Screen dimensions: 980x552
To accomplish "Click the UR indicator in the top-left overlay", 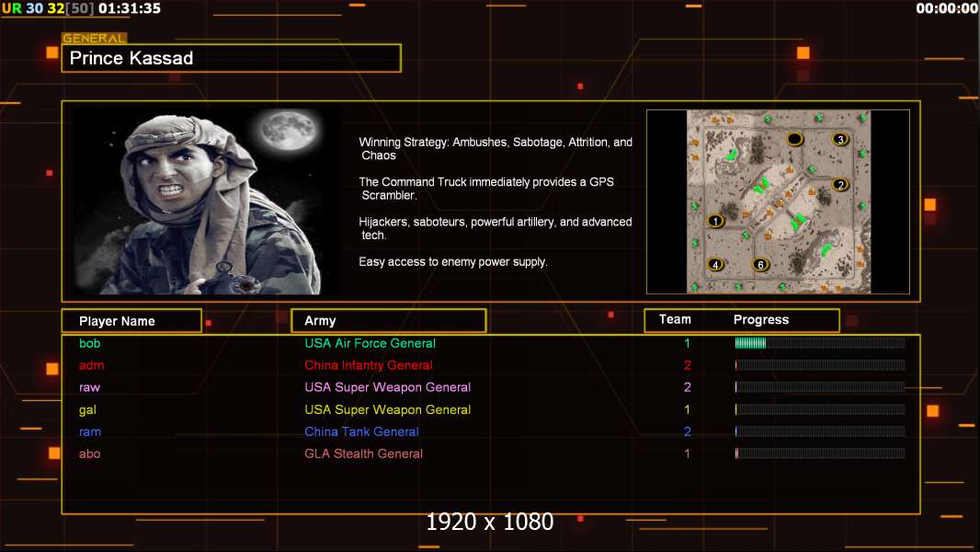I will coord(12,9).
